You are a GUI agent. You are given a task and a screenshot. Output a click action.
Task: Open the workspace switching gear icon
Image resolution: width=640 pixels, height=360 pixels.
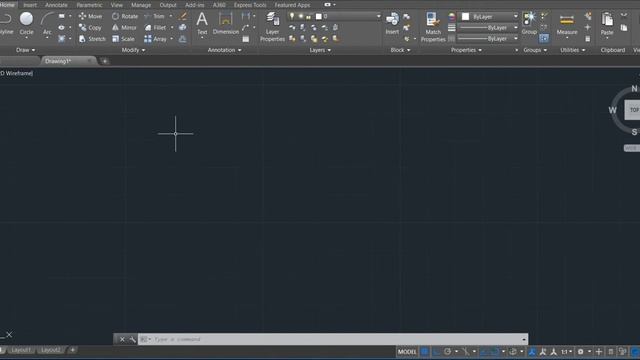[x=580, y=351]
